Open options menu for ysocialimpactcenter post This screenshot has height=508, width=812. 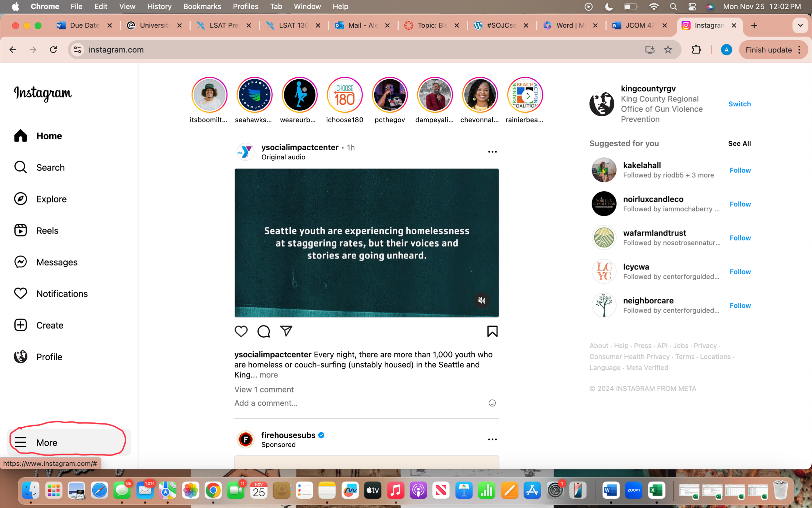(x=492, y=152)
